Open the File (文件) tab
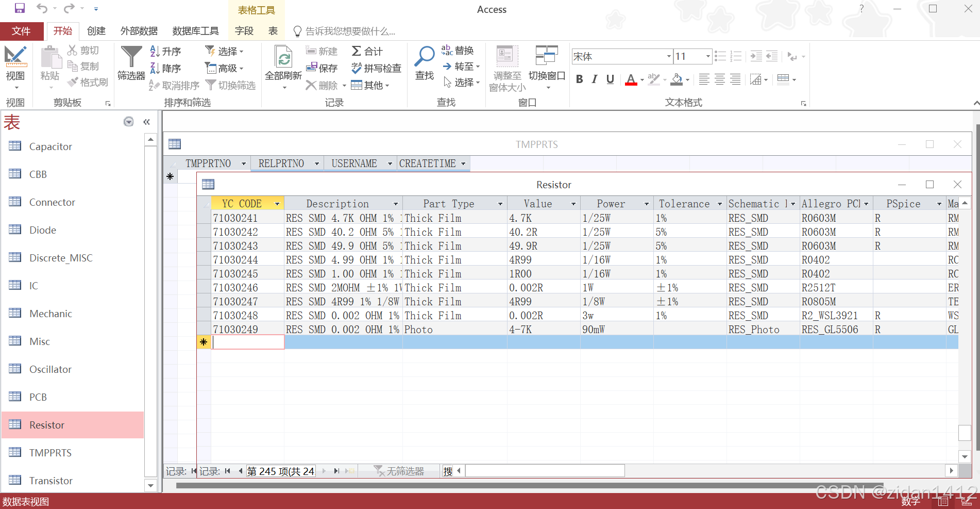 [x=21, y=31]
